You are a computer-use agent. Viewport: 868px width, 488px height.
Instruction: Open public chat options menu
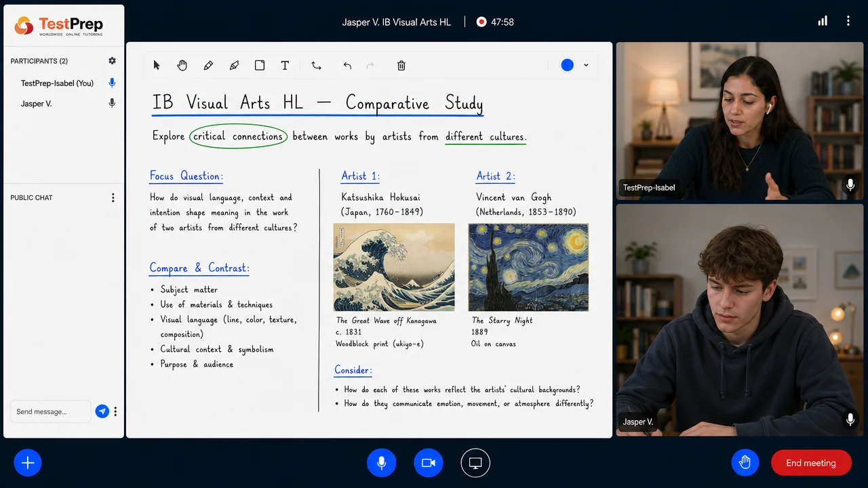(113, 198)
